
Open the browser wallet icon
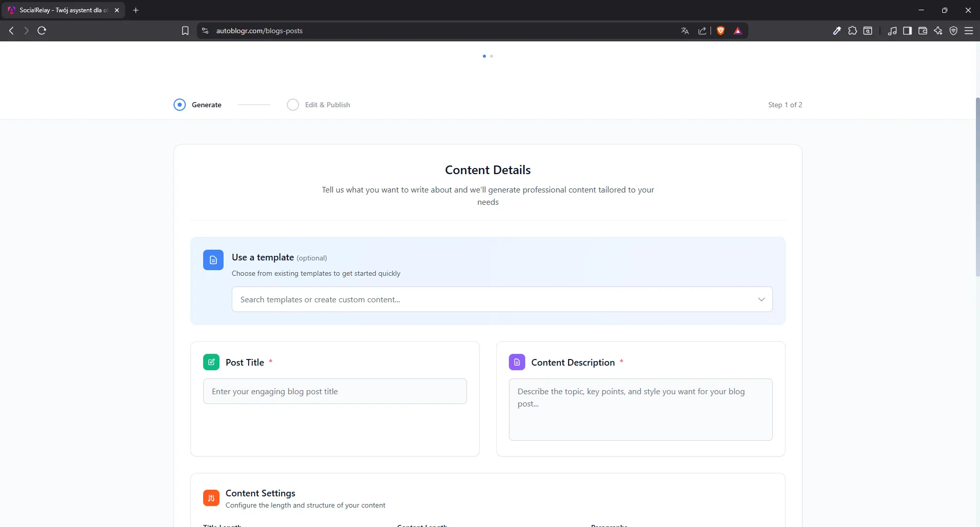[923, 31]
